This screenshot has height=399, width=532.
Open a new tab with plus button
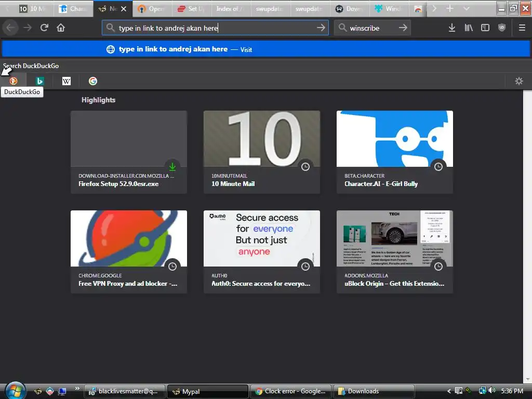449,8
